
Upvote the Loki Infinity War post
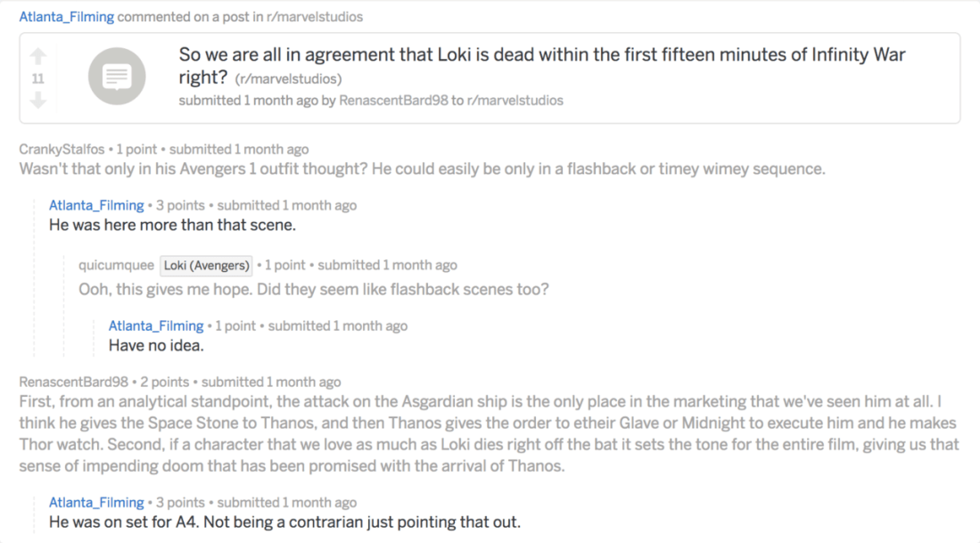click(37, 56)
